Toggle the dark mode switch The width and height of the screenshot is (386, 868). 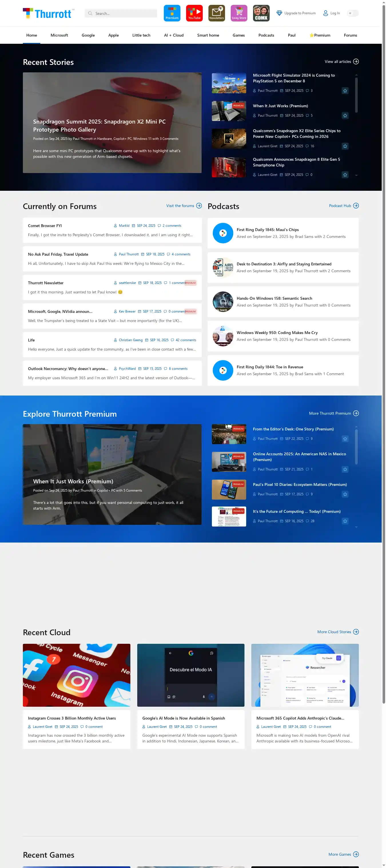pos(352,13)
